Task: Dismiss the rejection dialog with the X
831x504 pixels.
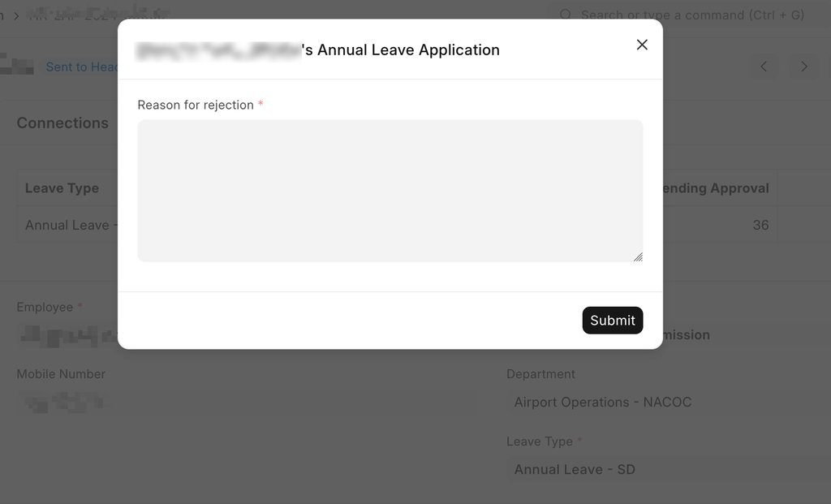Action: (x=642, y=45)
